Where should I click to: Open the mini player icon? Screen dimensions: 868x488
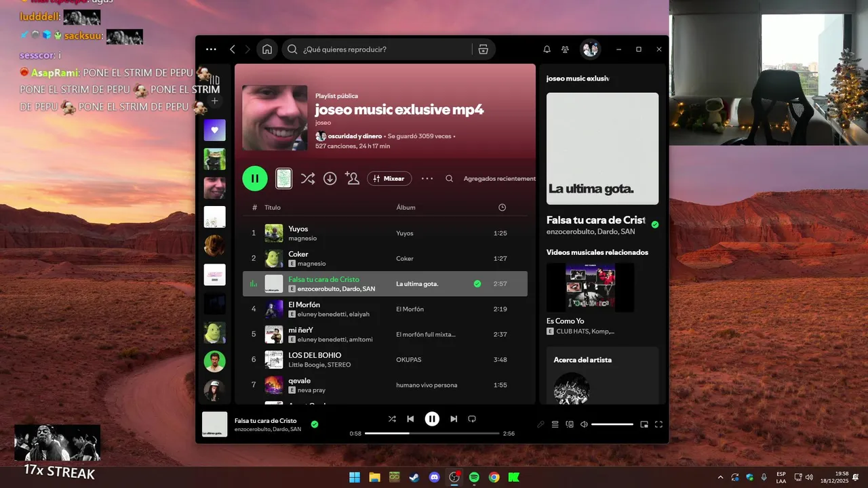[x=644, y=424]
